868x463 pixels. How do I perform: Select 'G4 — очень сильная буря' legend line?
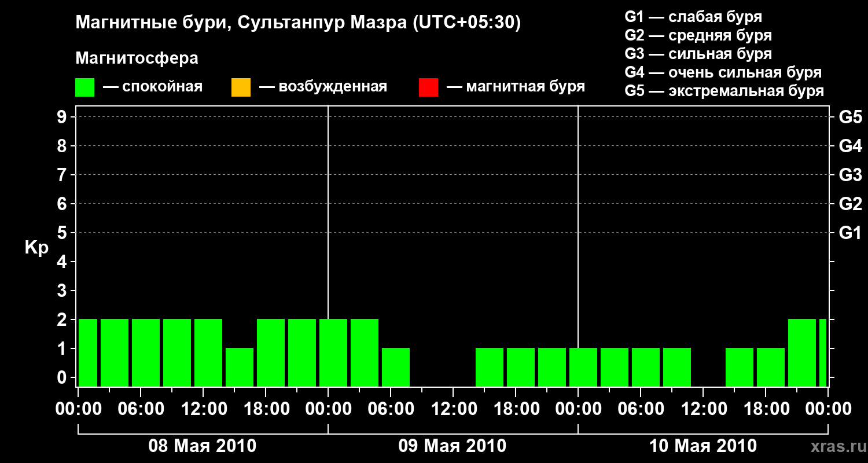click(x=723, y=72)
